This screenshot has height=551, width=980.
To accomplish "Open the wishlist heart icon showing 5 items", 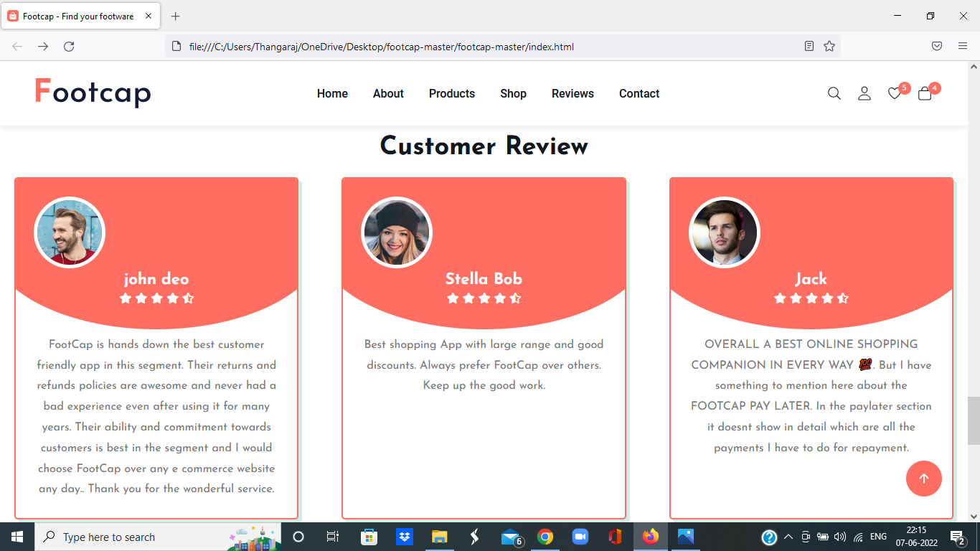I will (894, 94).
